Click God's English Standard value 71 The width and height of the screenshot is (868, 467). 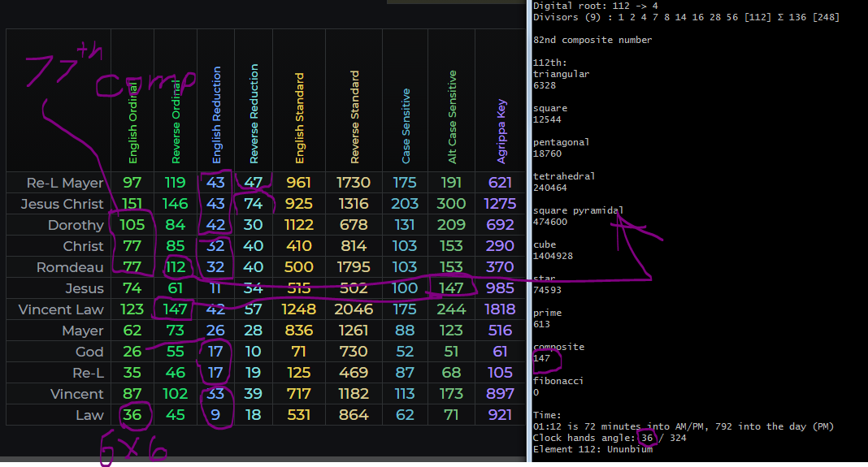pyautogui.click(x=299, y=352)
